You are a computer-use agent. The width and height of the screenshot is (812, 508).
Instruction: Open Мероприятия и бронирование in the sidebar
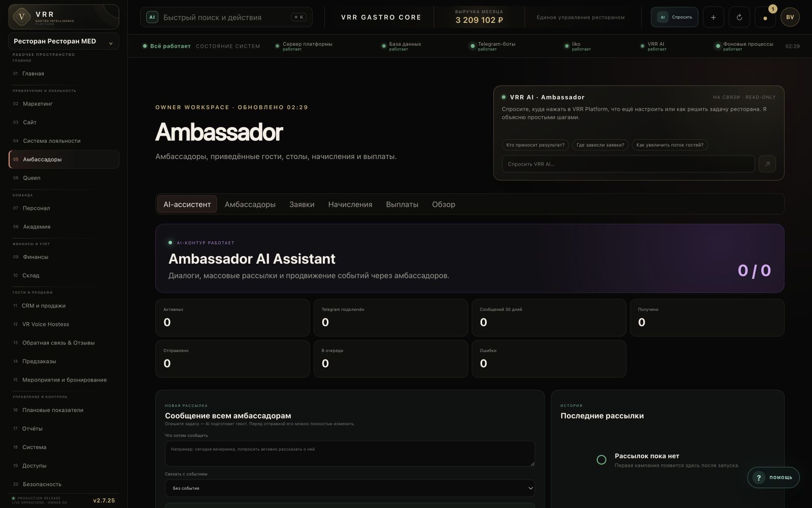click(x=64, y=380)
